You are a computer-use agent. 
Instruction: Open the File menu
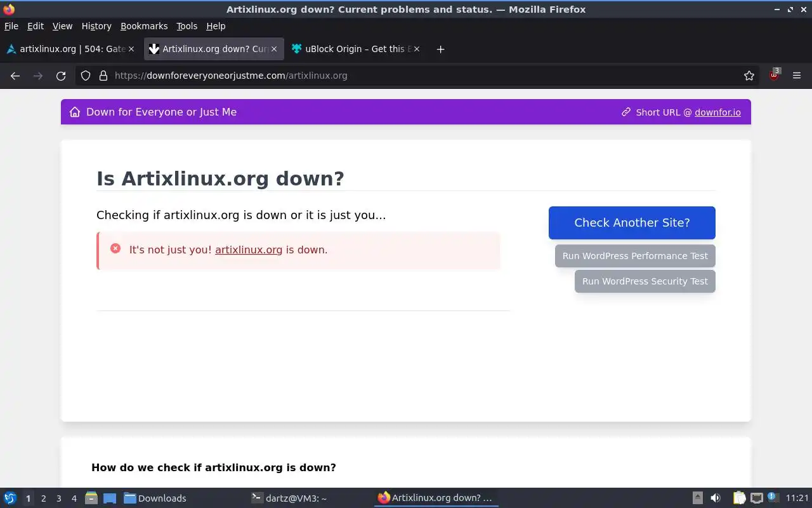pyautogui.click(x=11, y=26)
